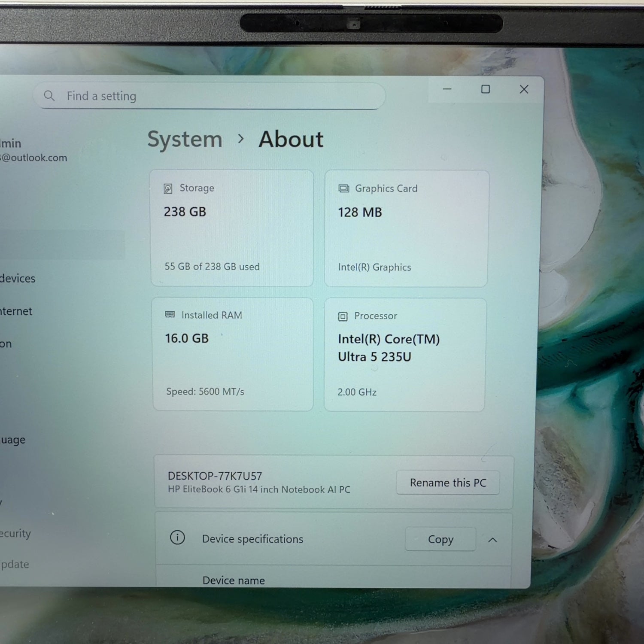Select the Windows Update sidebar item
The image size is (644, 644).
[x=15, y=564]
